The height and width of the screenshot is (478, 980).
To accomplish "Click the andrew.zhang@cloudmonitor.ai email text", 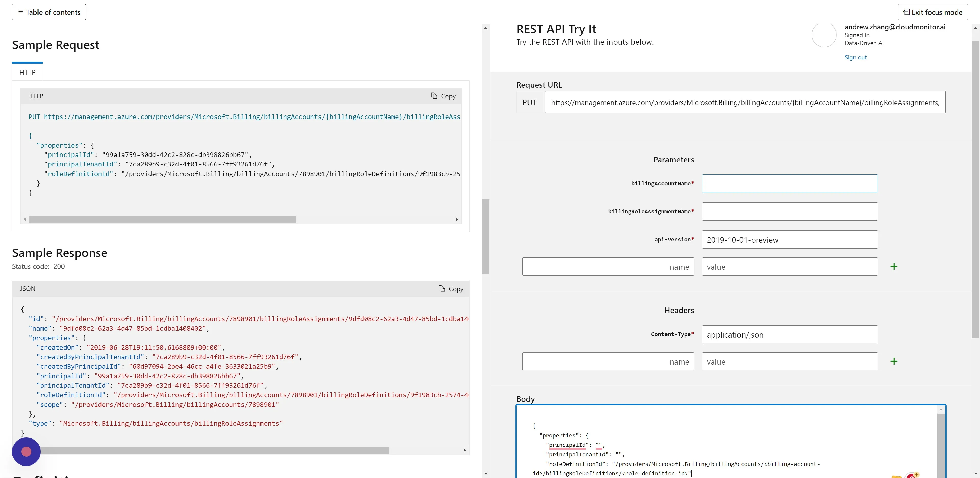I will click(895, 27).
